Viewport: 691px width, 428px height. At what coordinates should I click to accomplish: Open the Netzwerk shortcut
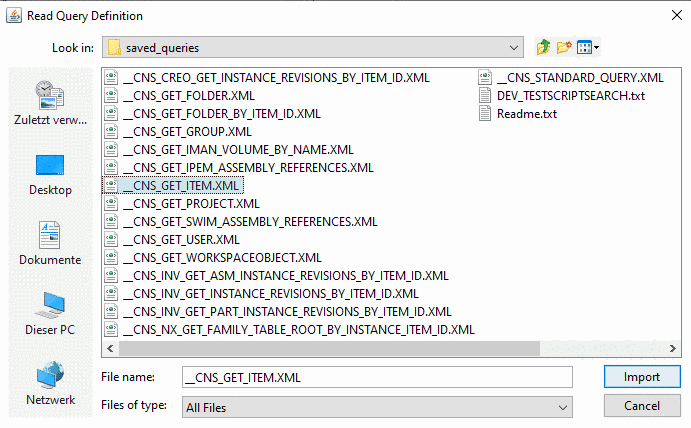tap(50, 383)
